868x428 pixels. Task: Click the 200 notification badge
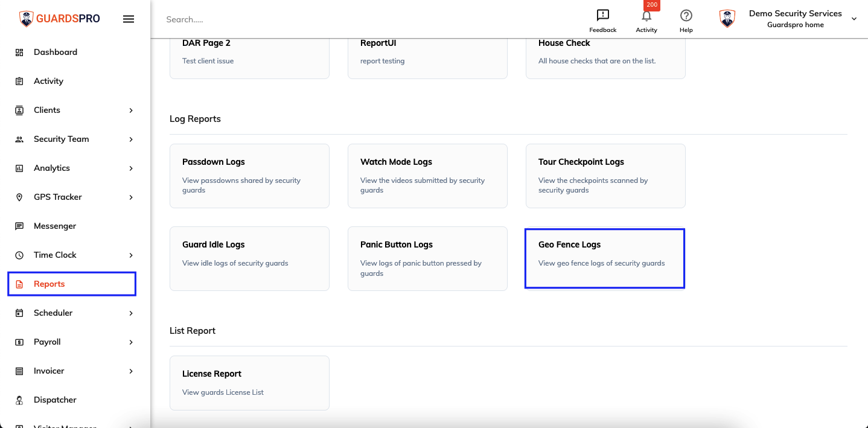tap(652, 5)
